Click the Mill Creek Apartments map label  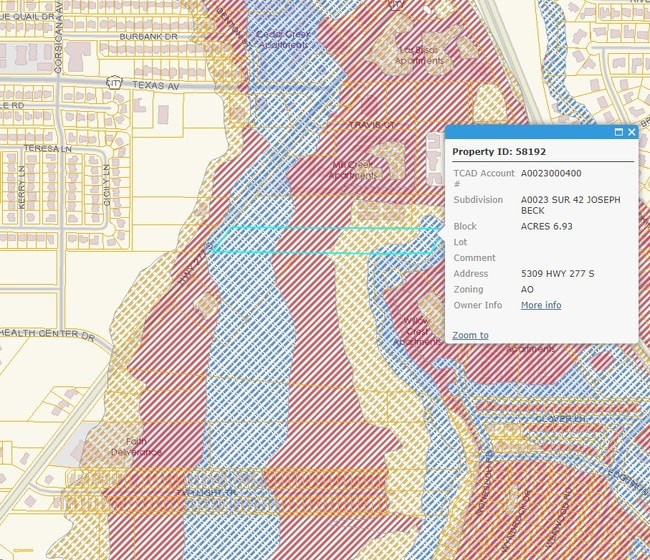[x=354, y=170]
